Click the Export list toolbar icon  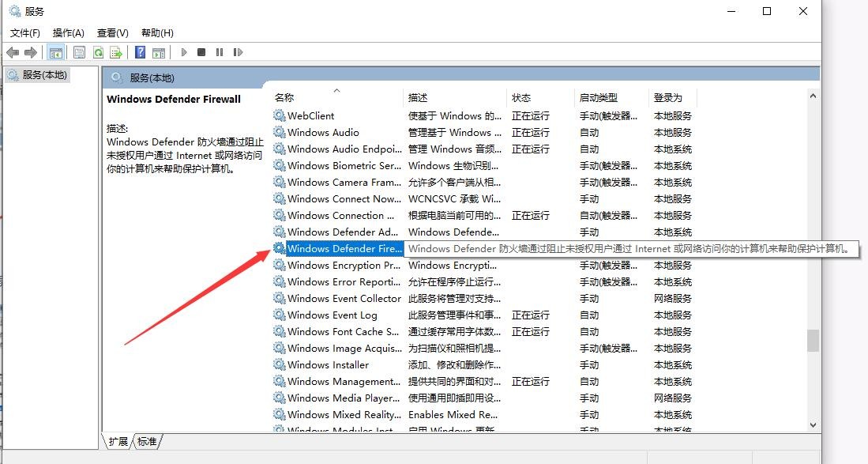tap(115, 53)
